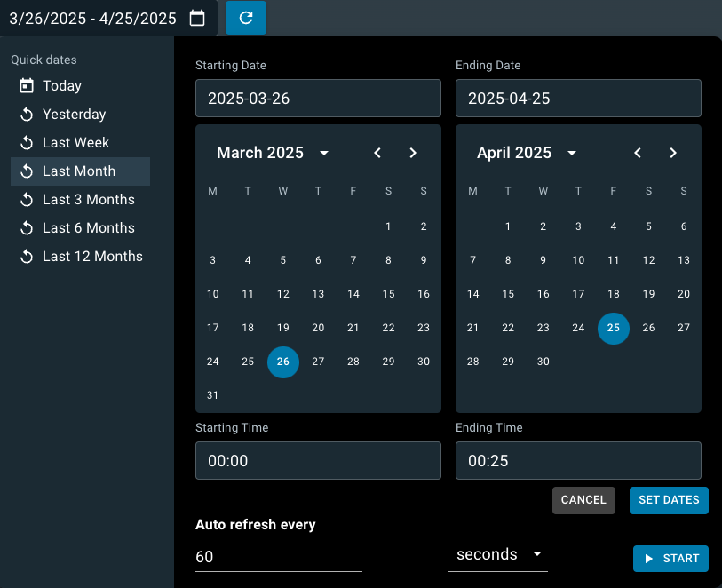The image size is (722, 588).
Task: Go to previous month on the March calendar
Action: [377, 152]
